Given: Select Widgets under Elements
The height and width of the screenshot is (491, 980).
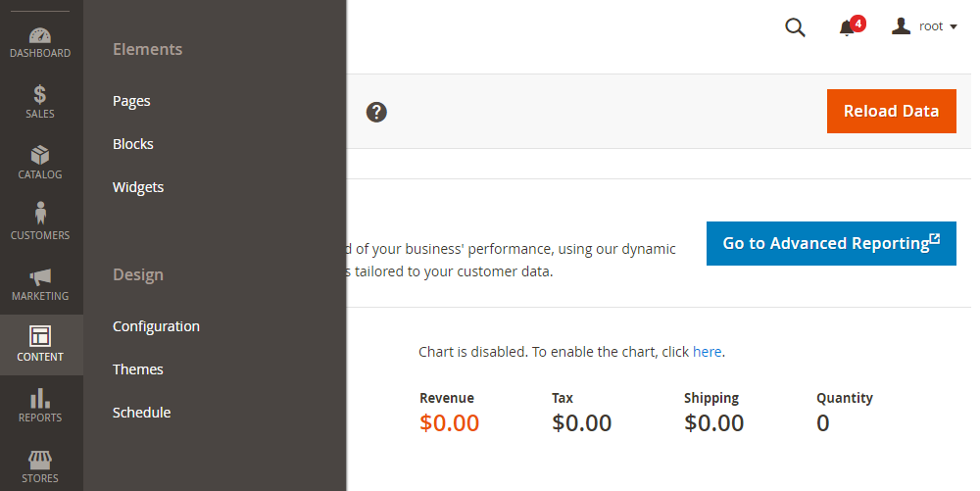Looking at the screenshot, I should pyautogui.click(x=138, y=187).
